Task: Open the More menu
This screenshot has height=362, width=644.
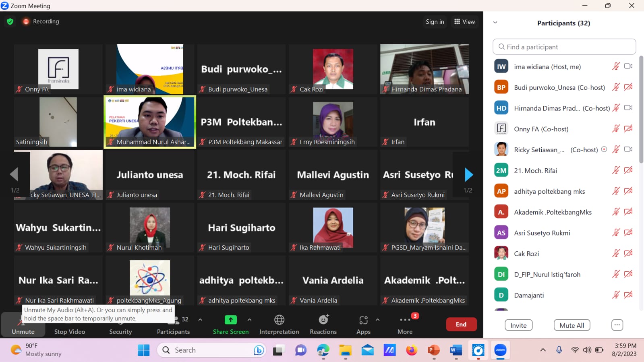Action: pyautogui.click(x=405, y=325)
